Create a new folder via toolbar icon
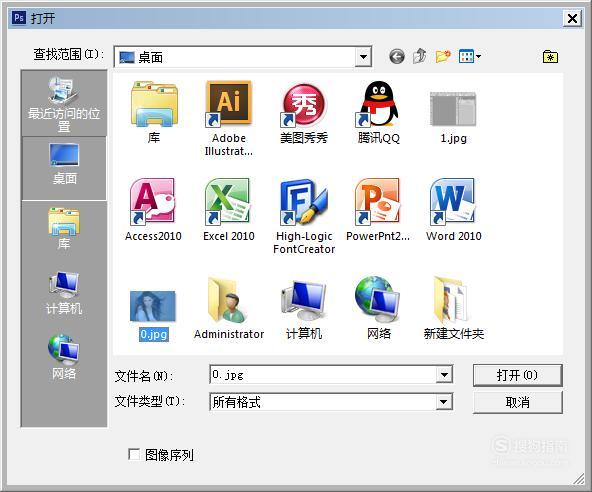Screen dimensions: 592x492 [443, 57]
